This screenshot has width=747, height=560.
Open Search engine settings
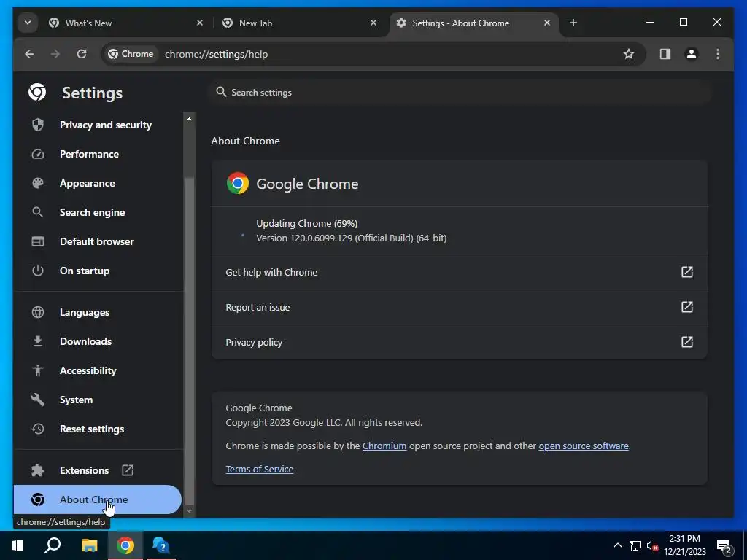click(98, 212)
